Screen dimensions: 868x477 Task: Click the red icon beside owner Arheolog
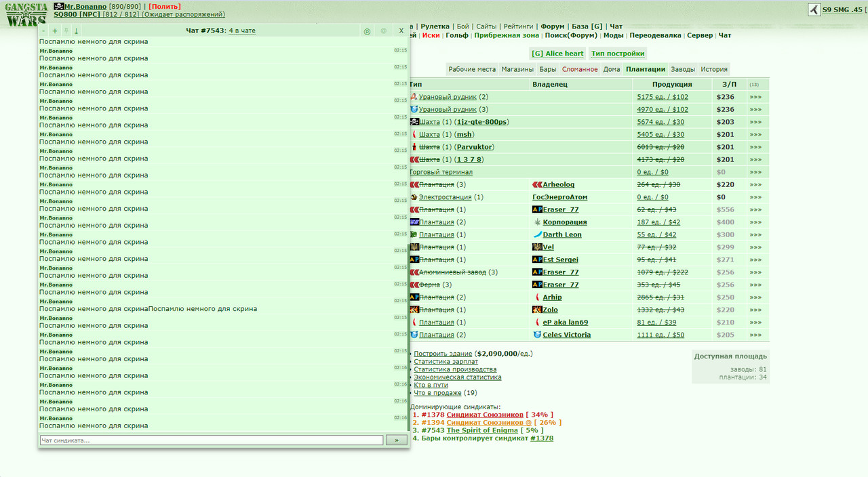click(537, 184)
